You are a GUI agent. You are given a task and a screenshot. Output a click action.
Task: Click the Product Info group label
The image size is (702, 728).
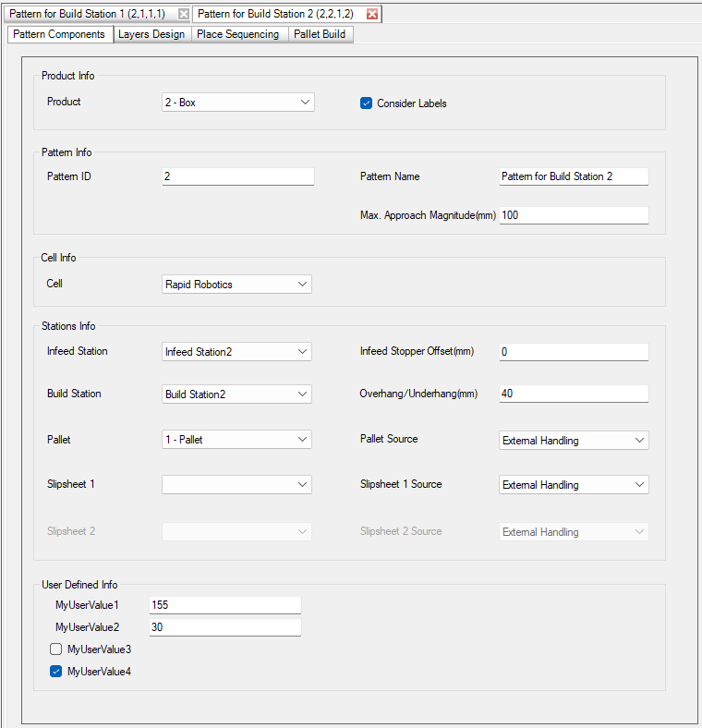click(67, 76)
